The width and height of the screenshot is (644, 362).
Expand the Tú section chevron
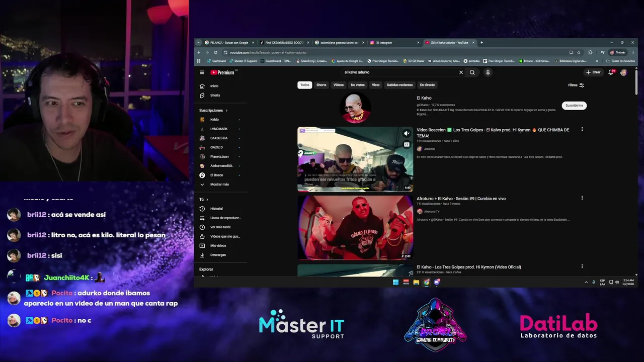point(207,200)
